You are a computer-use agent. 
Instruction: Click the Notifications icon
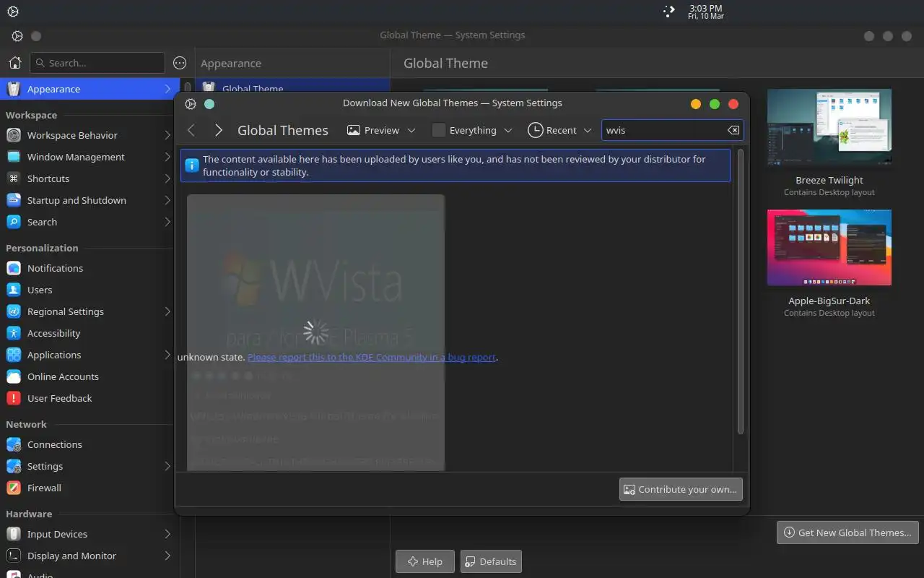[14, 268]
